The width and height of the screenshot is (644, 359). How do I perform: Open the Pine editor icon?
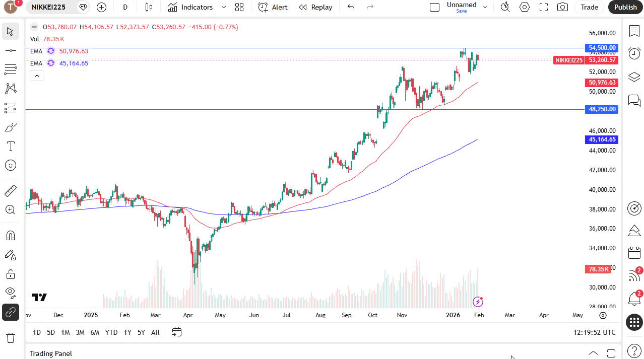[x=634, y=231]
